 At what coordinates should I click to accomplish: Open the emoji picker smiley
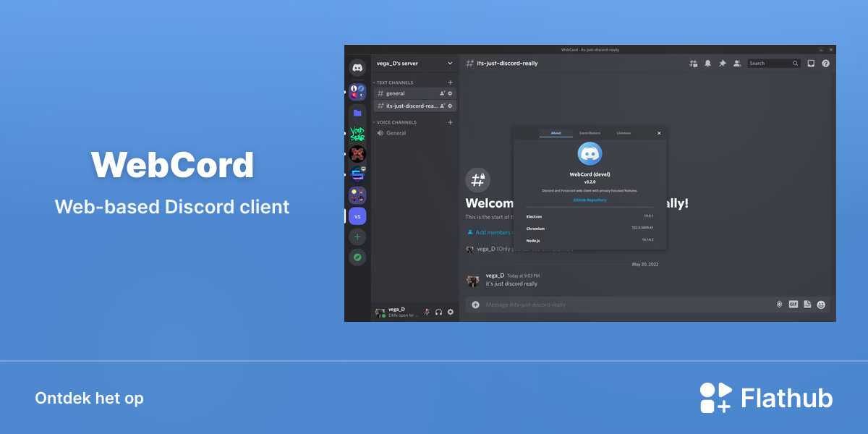(821, 305)
